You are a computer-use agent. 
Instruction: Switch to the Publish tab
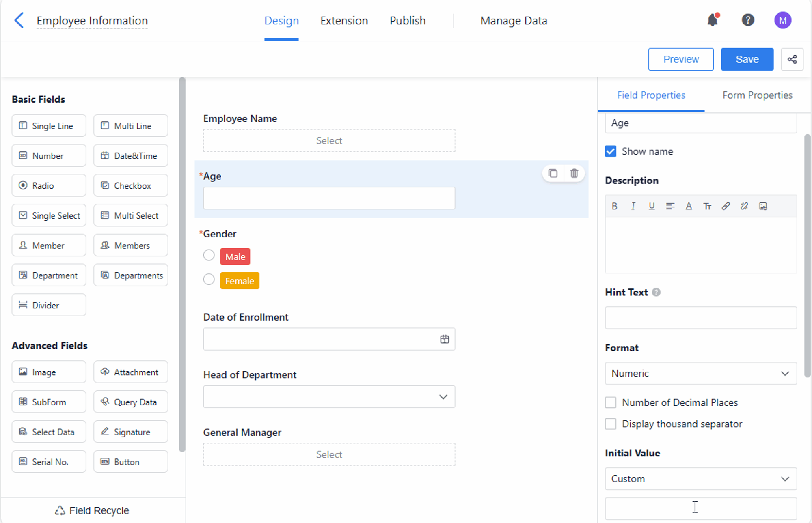pyautogui.click(x=408, y=21)
